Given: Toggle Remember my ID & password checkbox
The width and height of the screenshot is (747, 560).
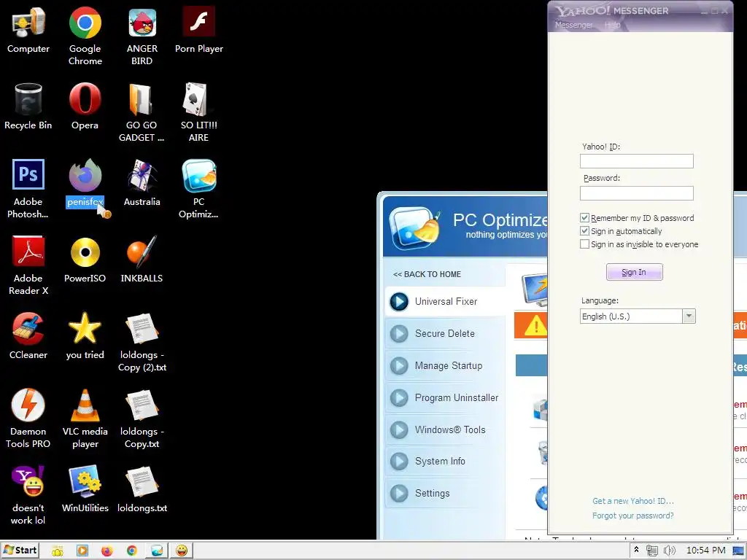Looking at the screenshot, I should point(584,217).
